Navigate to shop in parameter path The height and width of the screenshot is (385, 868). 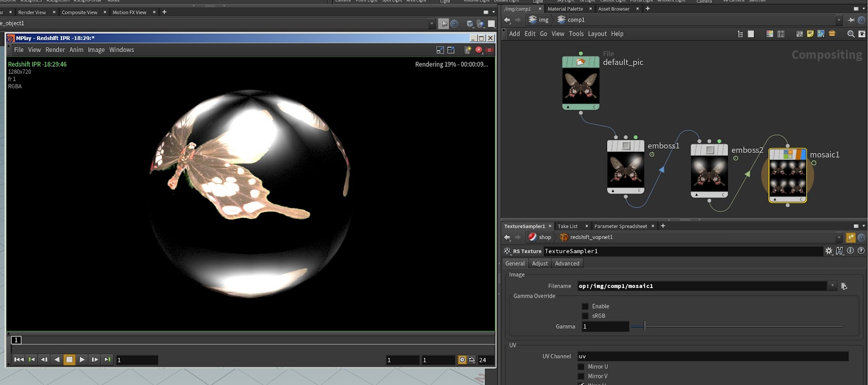540,238
